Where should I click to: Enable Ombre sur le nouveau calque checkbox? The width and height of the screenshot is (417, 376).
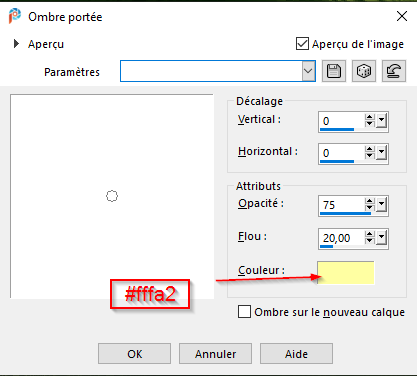point(244,312)
